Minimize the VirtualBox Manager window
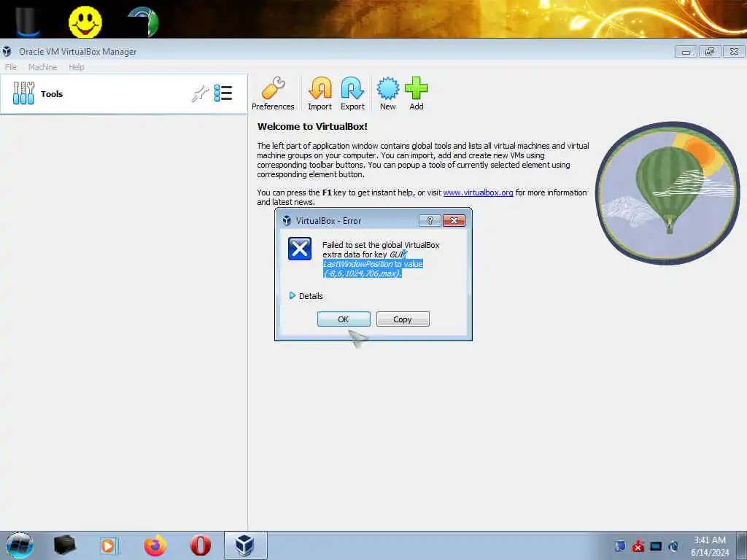Image resolution: width=747 pixels, height=560 pixels. (686, 52)
